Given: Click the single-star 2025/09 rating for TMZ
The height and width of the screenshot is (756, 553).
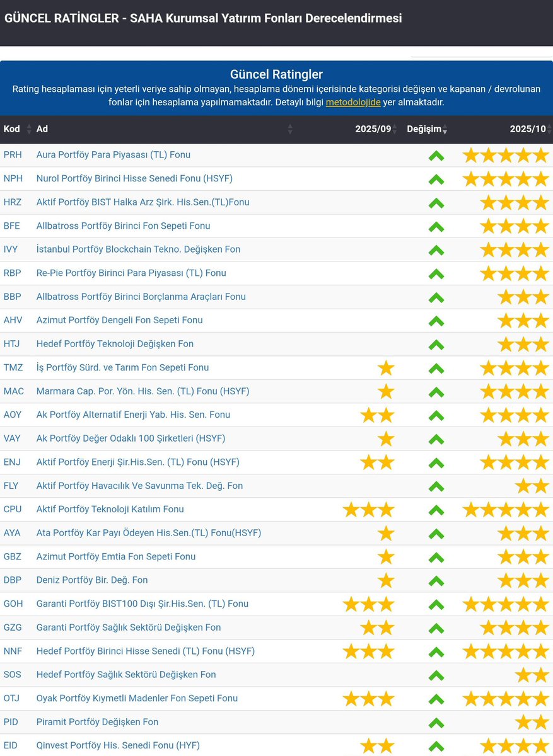Looking at the screenshot, I should pos(386,367).
